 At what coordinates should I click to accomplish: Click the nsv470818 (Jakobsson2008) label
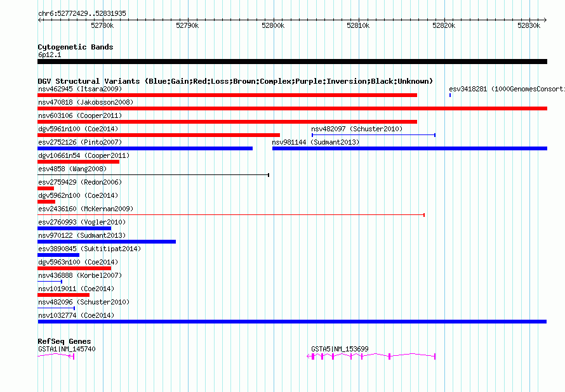click(x=86, y=102)
